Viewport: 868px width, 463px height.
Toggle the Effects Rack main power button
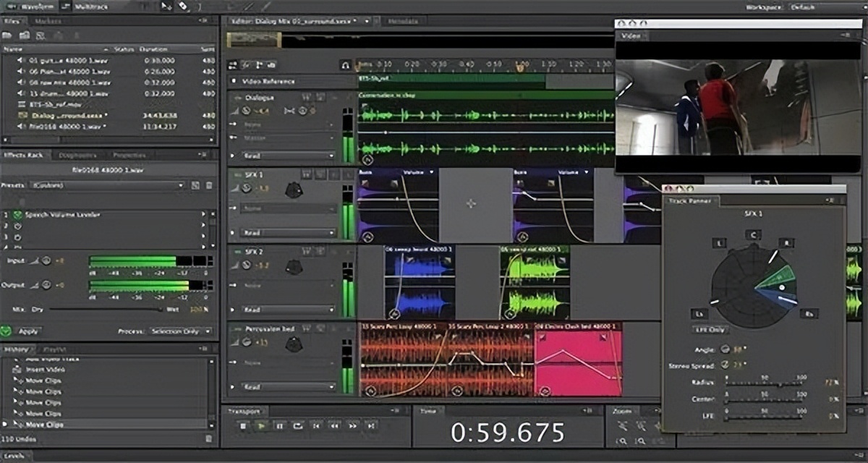7,331
